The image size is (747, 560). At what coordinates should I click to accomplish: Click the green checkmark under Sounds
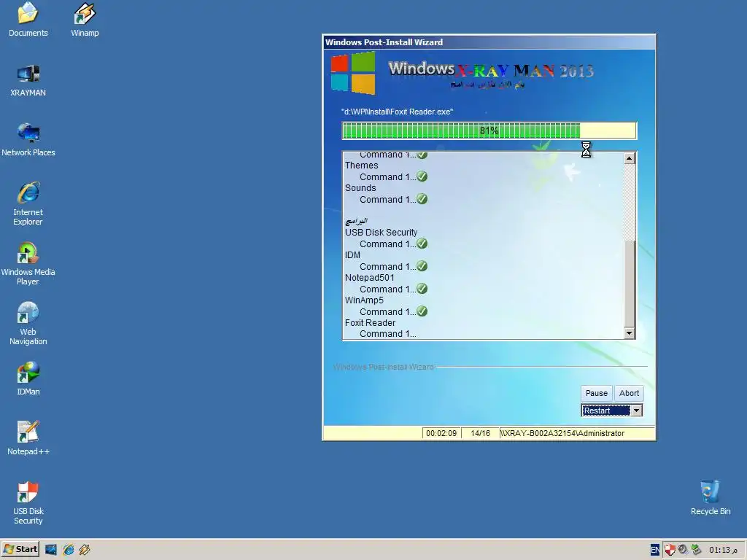coord(422,199)
